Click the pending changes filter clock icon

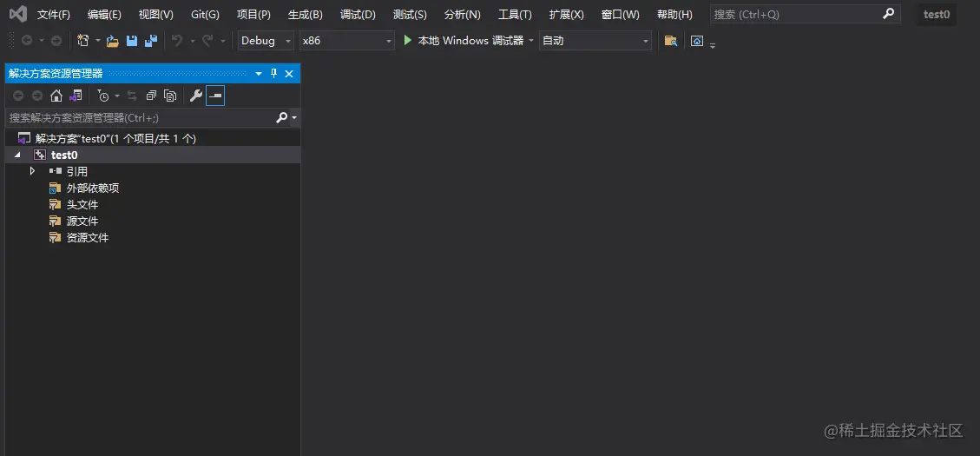(103, 96)
